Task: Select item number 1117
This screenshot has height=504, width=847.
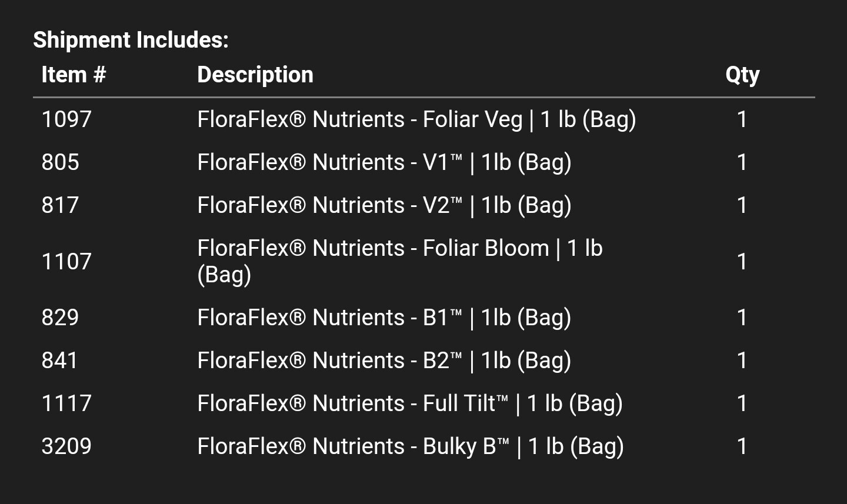Action: pyautogui.click(x=66, y=403)
